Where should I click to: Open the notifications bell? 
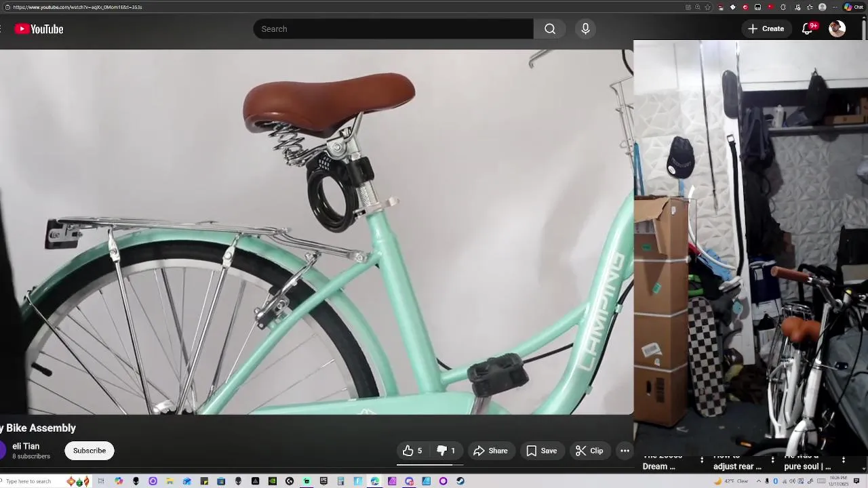pos(807,29)
